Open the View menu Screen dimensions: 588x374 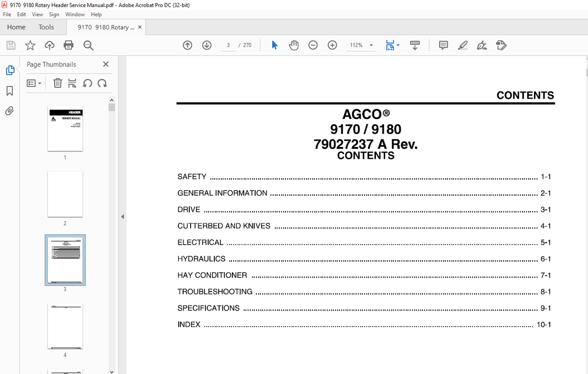coord(37,14)
